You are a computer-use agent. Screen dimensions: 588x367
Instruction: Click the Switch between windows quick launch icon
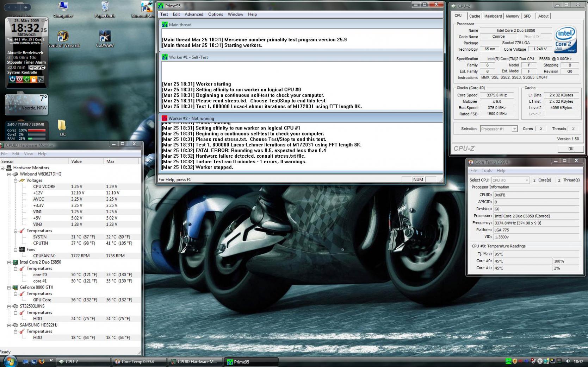coord(33,361)
